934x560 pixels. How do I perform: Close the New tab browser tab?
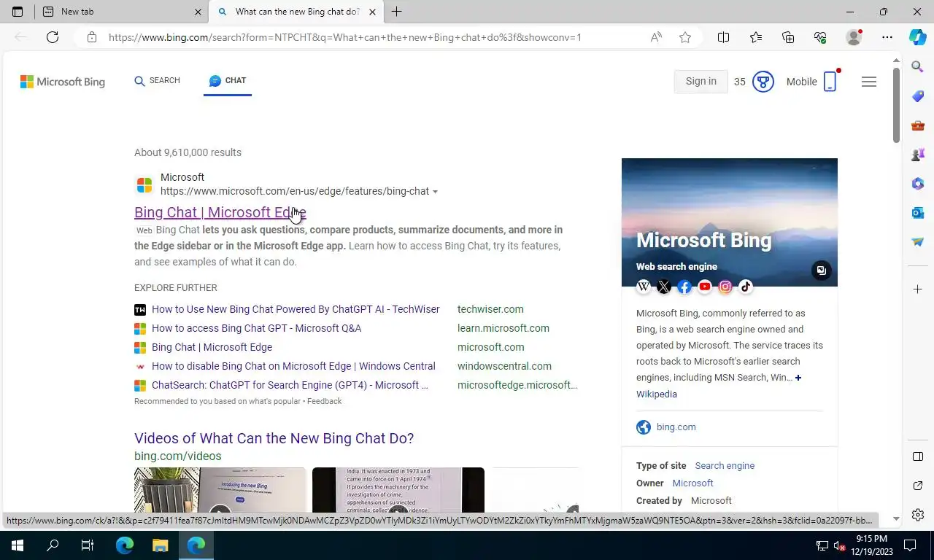(198, 12)
